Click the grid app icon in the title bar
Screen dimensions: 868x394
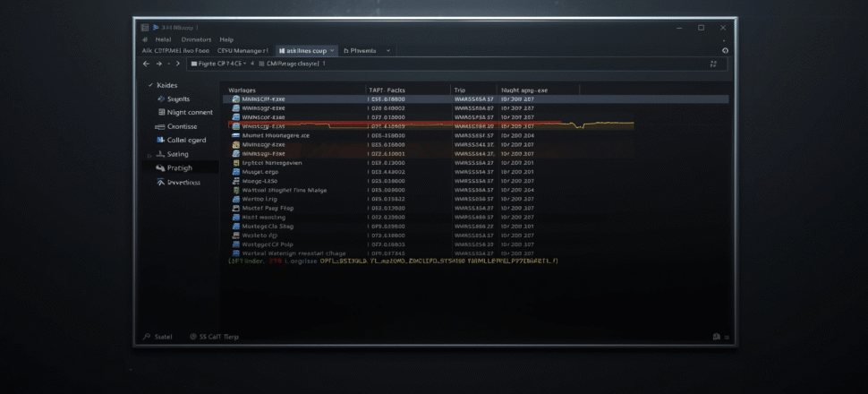click(x=144, y=28)
